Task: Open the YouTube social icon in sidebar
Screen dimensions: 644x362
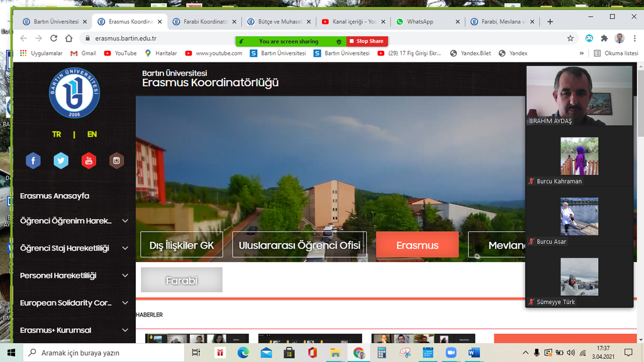Action: 89,161
